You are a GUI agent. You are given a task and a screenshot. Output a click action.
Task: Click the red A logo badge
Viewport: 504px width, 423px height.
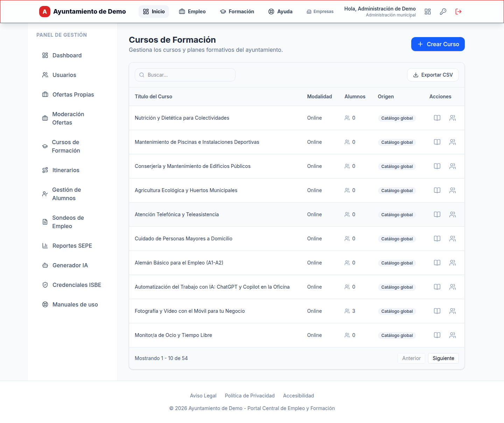click(x=45, y=12)
